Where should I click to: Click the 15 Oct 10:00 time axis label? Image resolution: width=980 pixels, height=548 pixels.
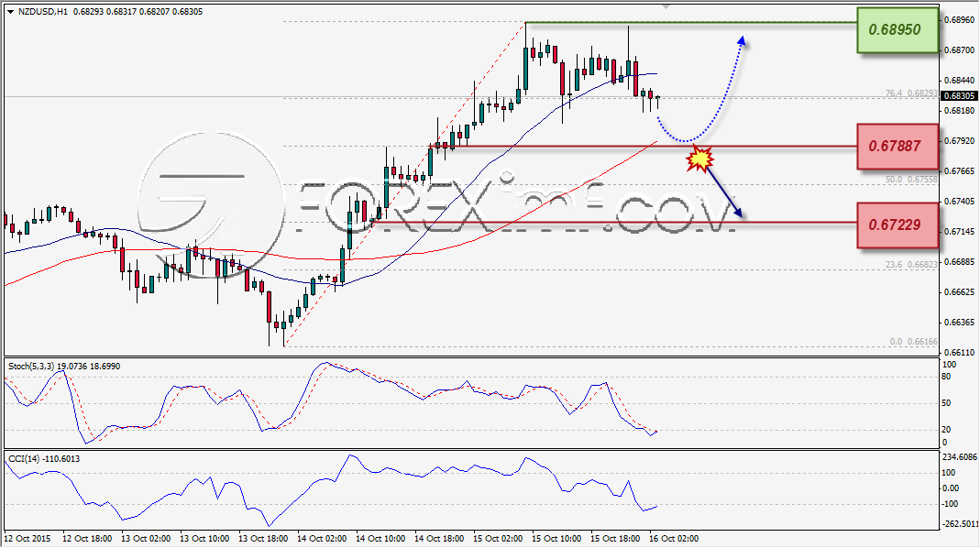[556, 538]
